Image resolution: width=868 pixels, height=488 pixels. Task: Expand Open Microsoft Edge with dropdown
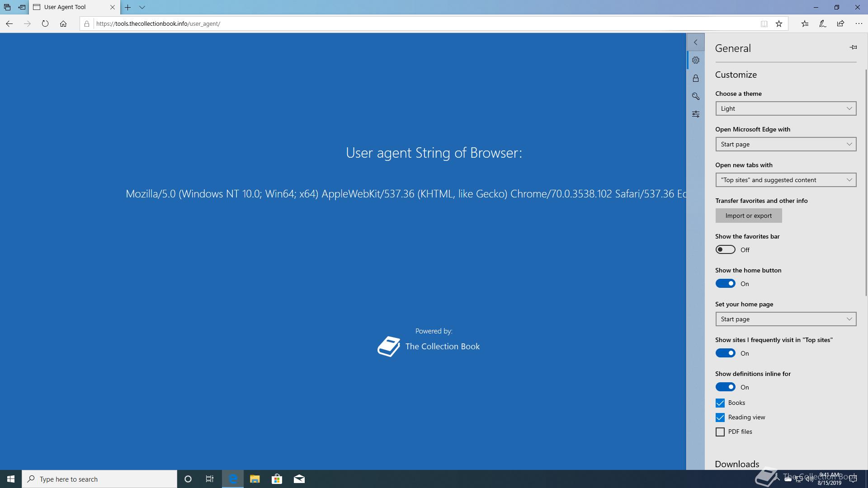click(x=786, y=144)
